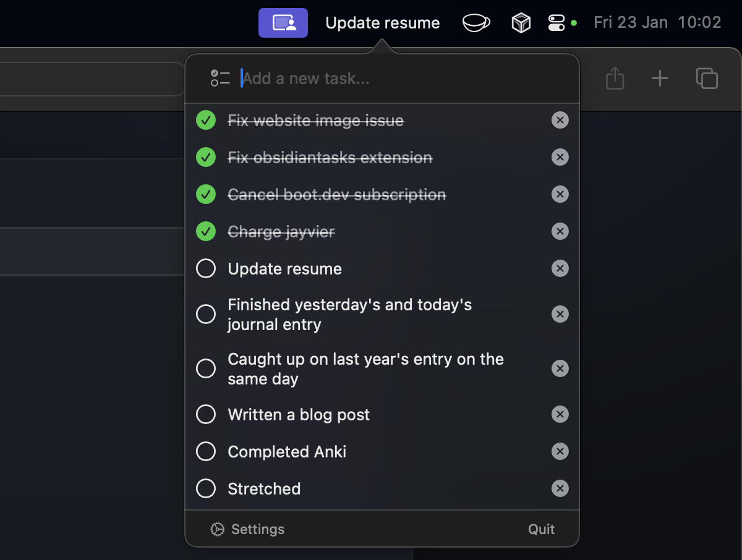Viewport: 742px width, 560px height.
Task: Open the tab overview icon
Action: tap(707, 78)
